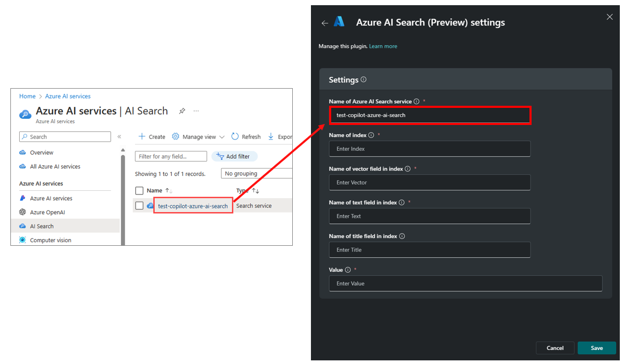Click the Enter Title input field
Image resolution: width=625 pixels, height=364 pixels.
tap(430, 250)
